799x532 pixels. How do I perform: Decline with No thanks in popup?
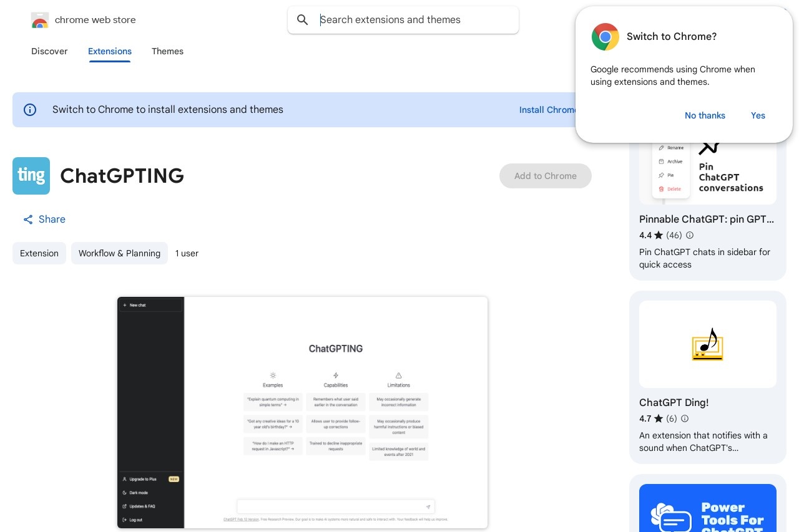705,115
